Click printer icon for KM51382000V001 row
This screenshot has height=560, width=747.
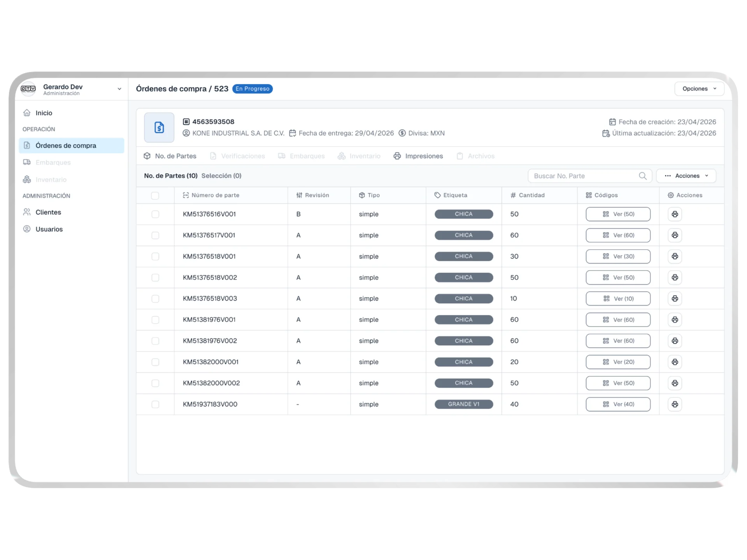[x=675, y=362]
